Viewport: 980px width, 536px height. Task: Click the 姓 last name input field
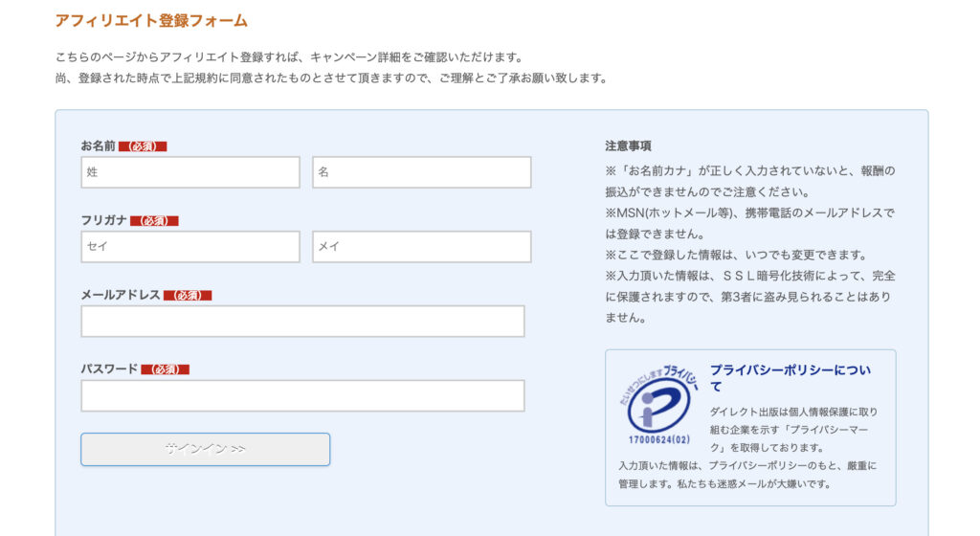point(190,171)
